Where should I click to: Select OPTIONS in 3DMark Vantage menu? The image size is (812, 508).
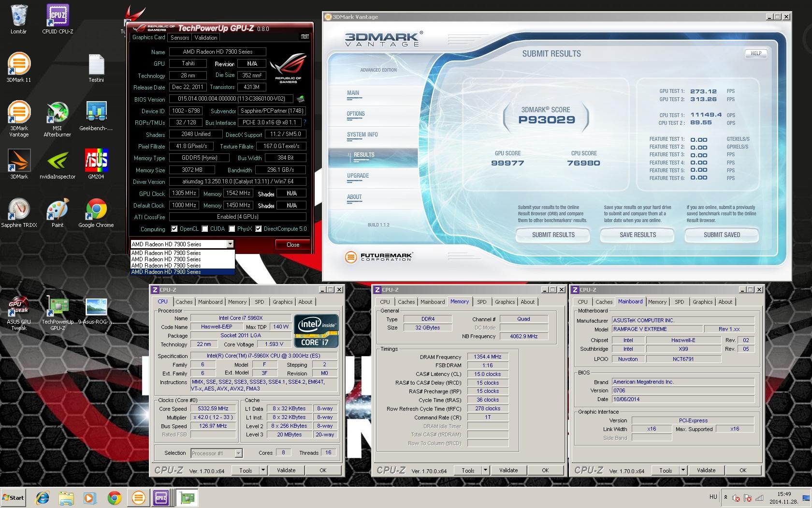[356, 114]
